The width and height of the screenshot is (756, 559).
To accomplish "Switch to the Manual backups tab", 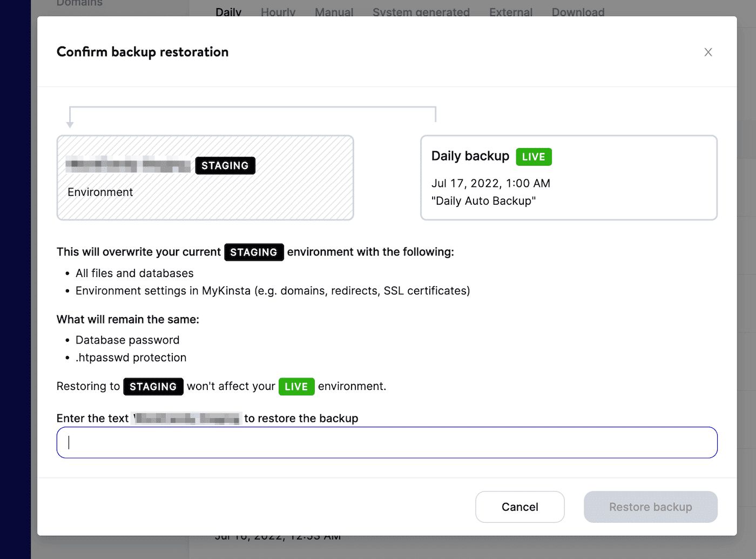I will [x=334, y=12].
